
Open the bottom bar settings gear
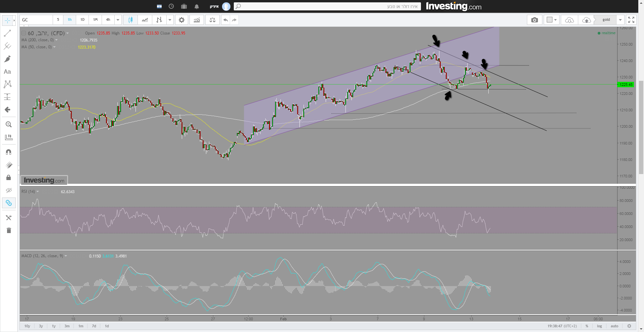click(629, 326)
